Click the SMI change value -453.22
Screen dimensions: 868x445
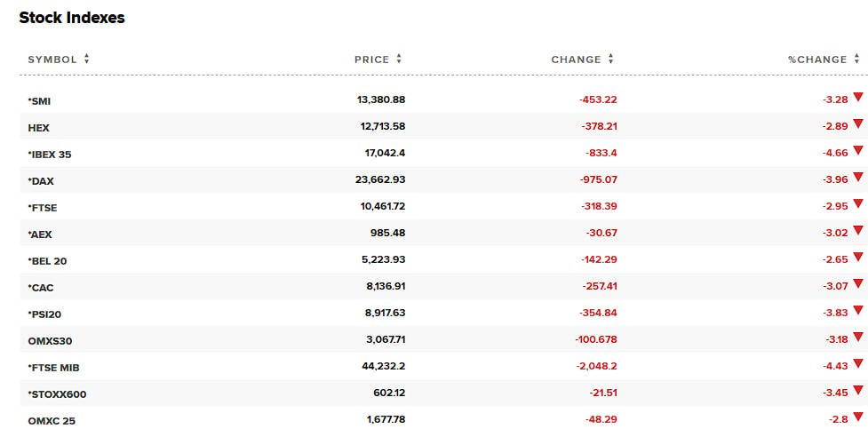point(598,99)
